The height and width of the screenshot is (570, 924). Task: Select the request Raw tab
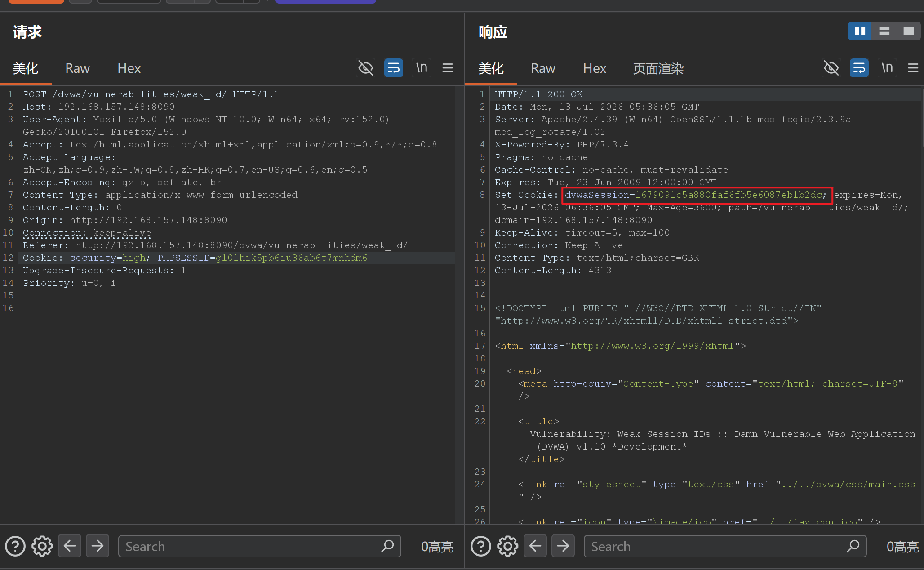click(77, 68)
